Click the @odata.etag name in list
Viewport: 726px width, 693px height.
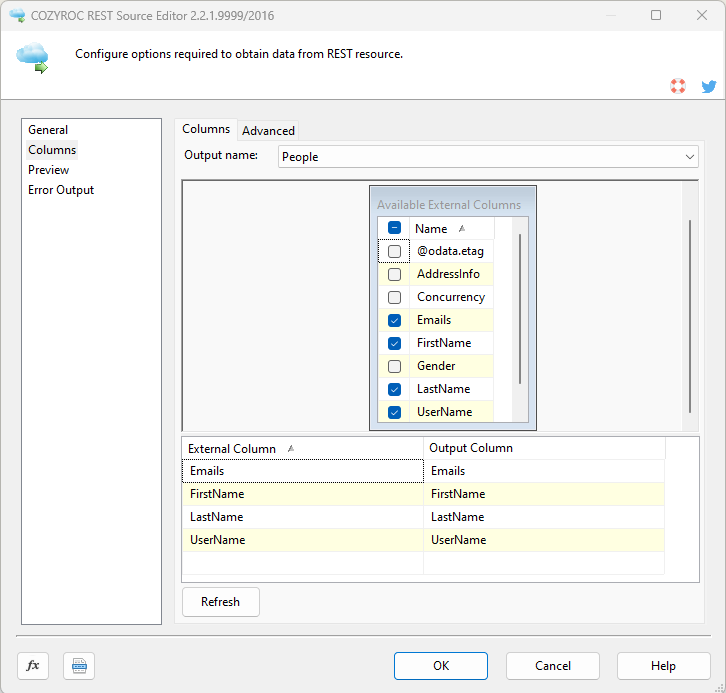coord(450,251)
